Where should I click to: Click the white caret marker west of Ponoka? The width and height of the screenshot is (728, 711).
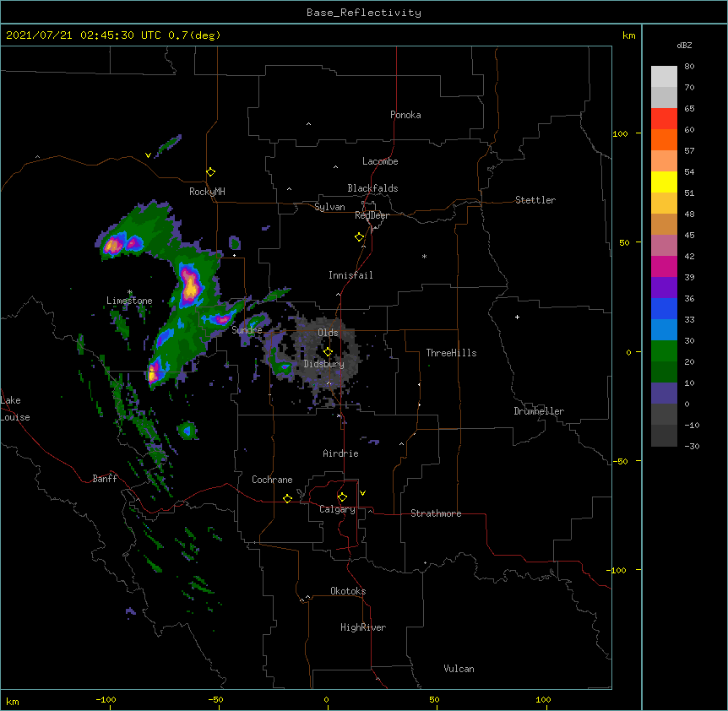coord(309,124)
